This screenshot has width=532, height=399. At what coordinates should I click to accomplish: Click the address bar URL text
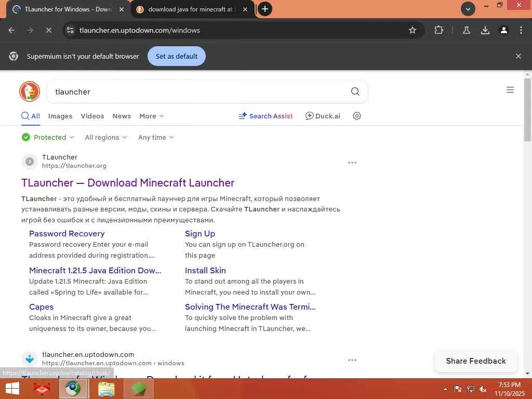pyautogui.click(x=139, y=30)
